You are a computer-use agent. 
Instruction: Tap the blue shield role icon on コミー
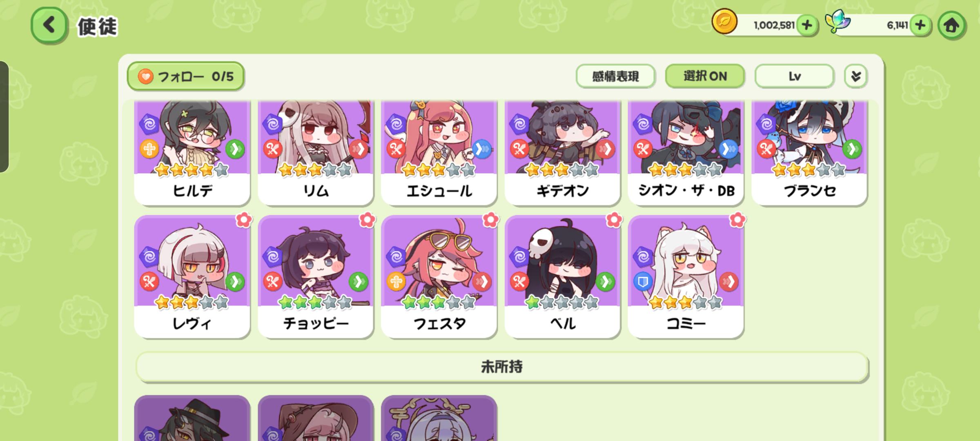pos(643,282)
